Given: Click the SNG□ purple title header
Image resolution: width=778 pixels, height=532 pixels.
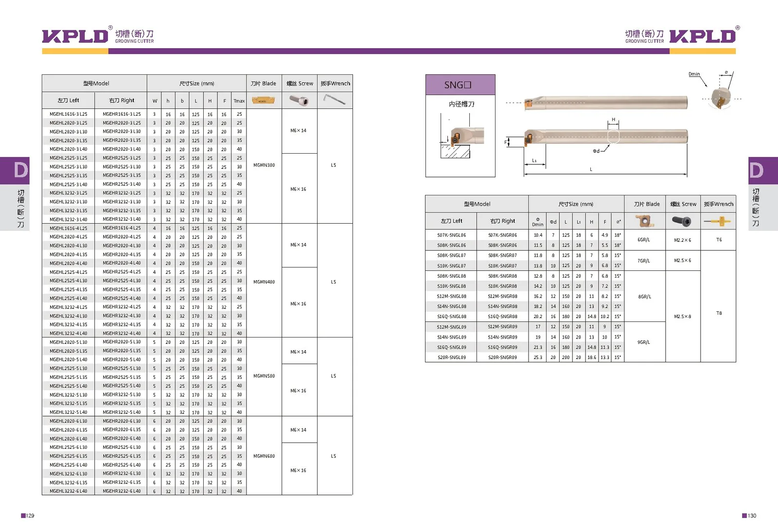Looking at the screenshot, I should point(460,85).
